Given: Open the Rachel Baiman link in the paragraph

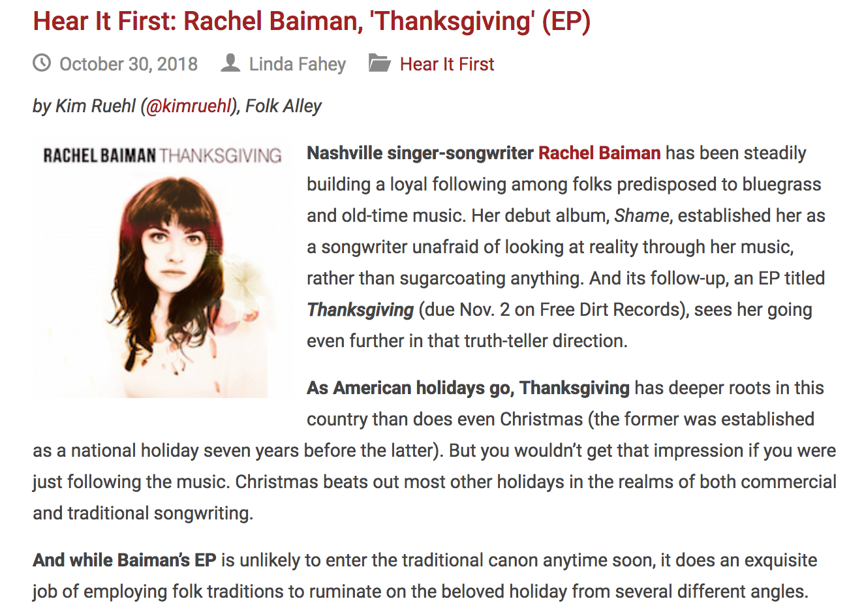Looking at the screenshot, I should (x=599, y=153).
